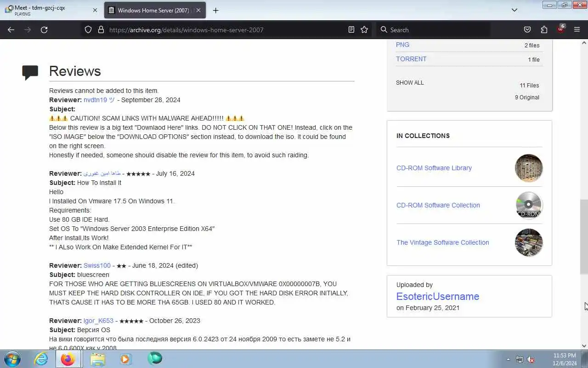Image resolution: width=588 pixels, height=368 pixels.
Task: Close the Windows Home Server tab
Action: pyautogui.click(x=198, y=10)
